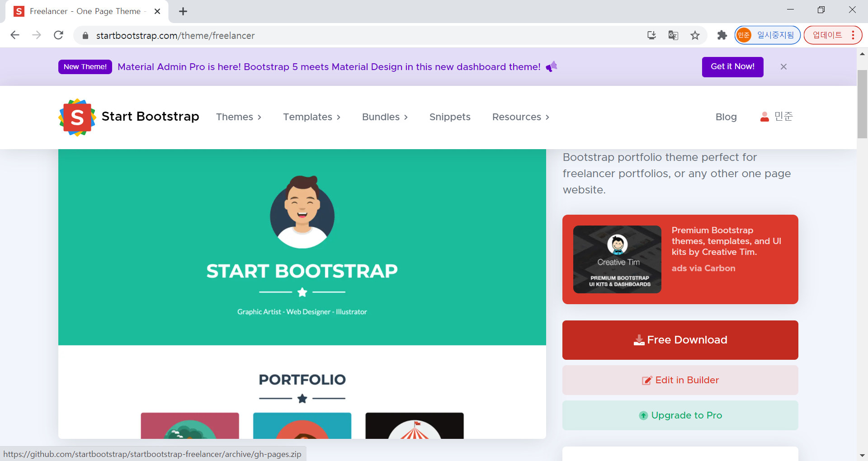The height and width of the screenshot is (461, 868).
Task: Click the Get it Now! button
Action: (732, 67)
